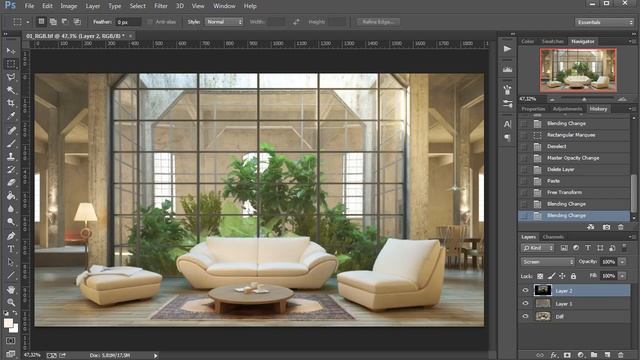The image size is (640, 360).
Task: Toggle lock all padlock icon
Action: pyautogui.click(x=573, y=276)
